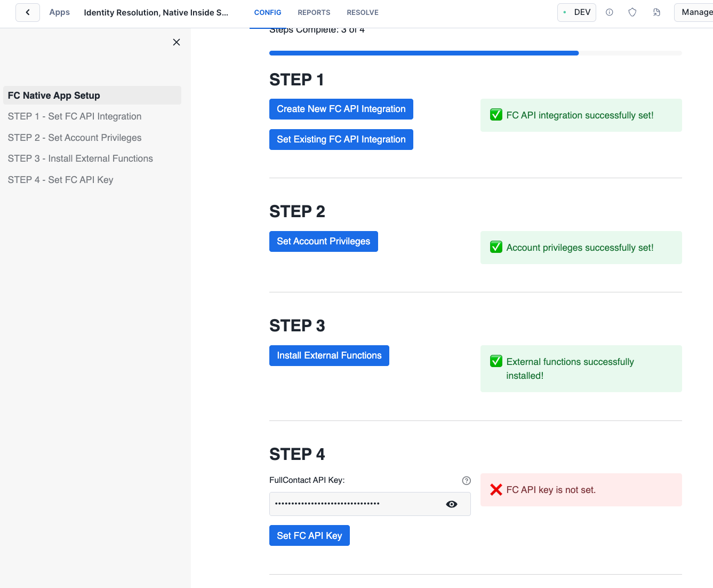713x588 pixels.
Task: Open the DEV environment selector
Action: [x=576, y=12]
